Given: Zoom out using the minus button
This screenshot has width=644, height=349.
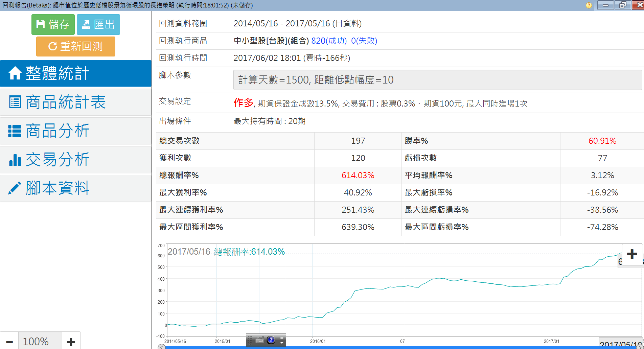Looking at the screenshot, I should [9, 342].
